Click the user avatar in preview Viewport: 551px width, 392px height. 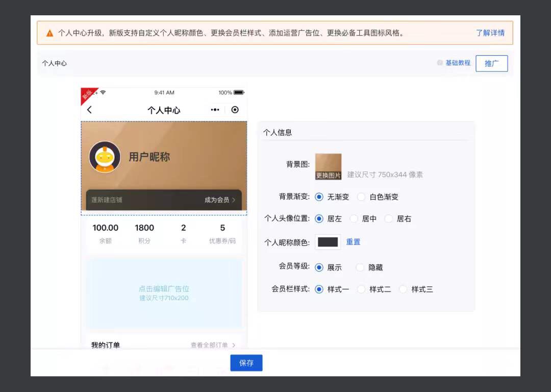[105, 157]
